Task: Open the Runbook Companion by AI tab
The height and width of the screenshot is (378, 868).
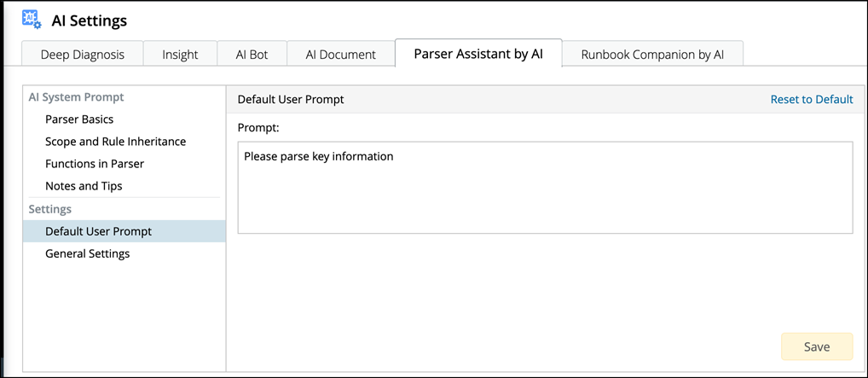Action: tap(652, 54)
